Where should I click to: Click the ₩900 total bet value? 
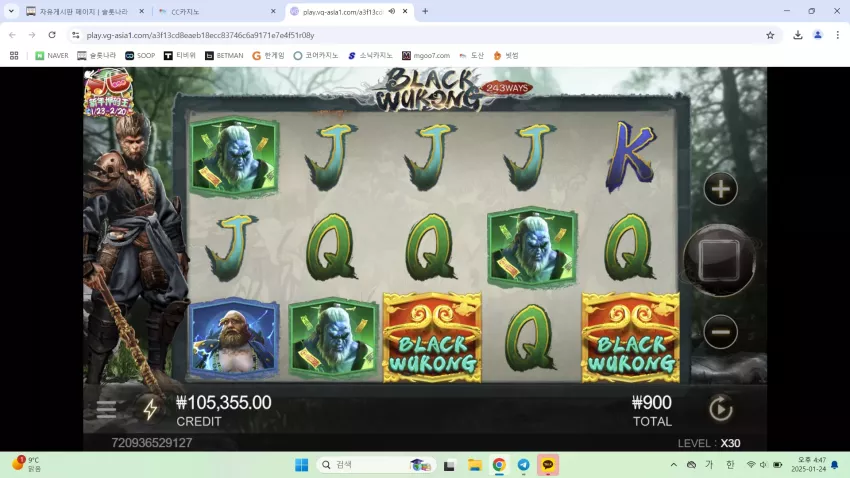652,403
